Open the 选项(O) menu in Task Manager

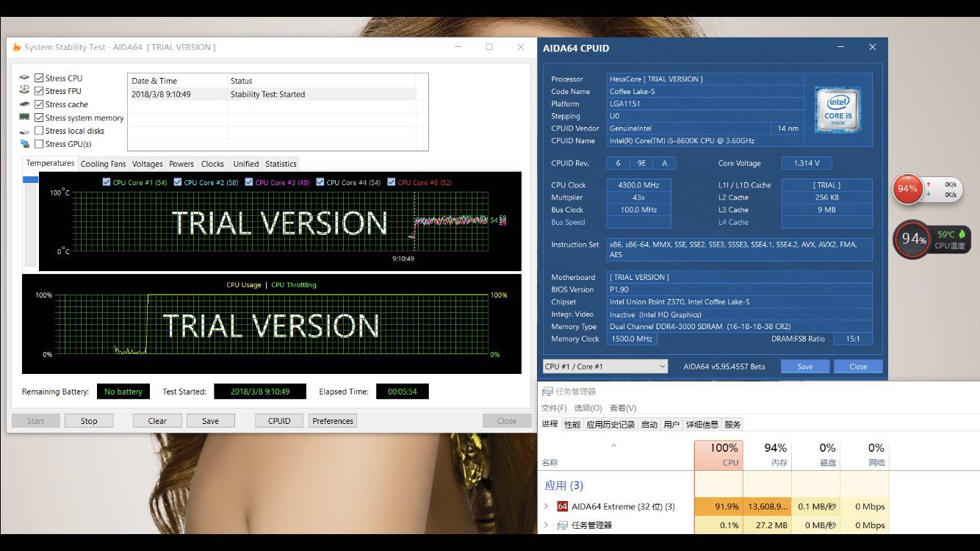588,408
